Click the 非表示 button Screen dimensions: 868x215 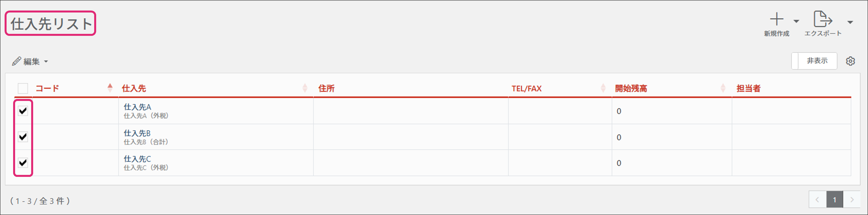click(x=817, y=61)
